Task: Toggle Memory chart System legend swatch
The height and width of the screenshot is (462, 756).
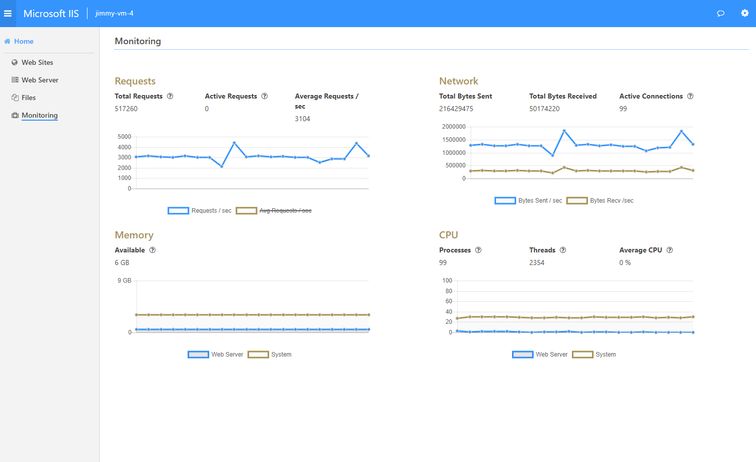Action: [x=258, y=354]
